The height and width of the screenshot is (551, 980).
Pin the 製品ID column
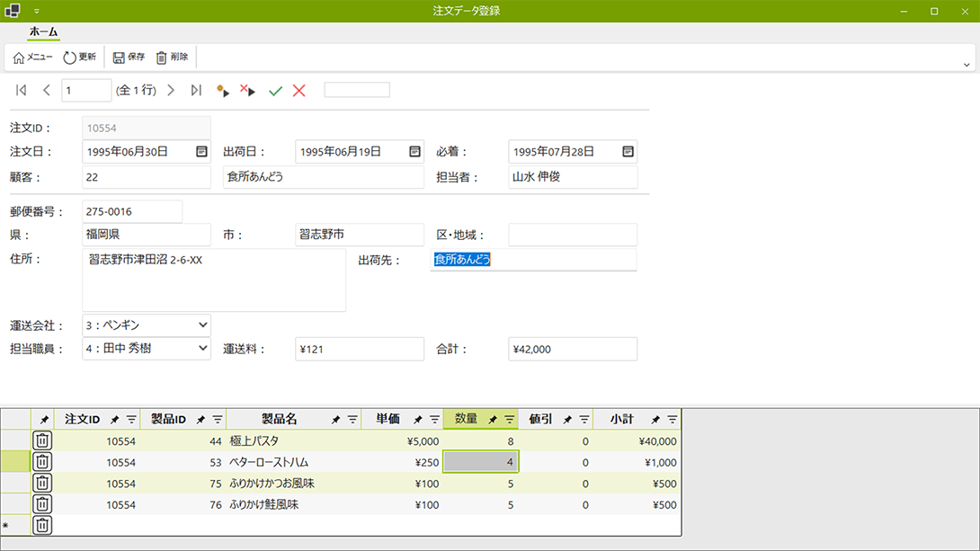(x=200, y=420)
